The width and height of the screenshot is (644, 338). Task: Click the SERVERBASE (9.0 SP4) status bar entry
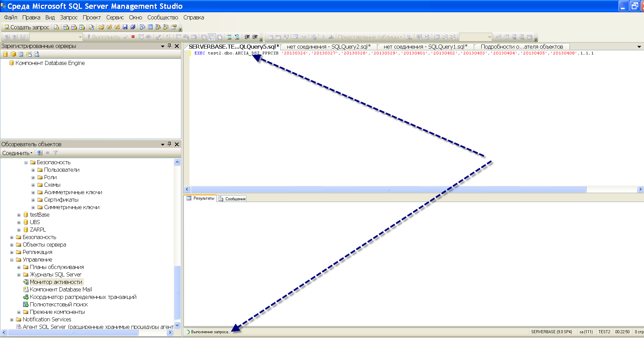(551, 332)
